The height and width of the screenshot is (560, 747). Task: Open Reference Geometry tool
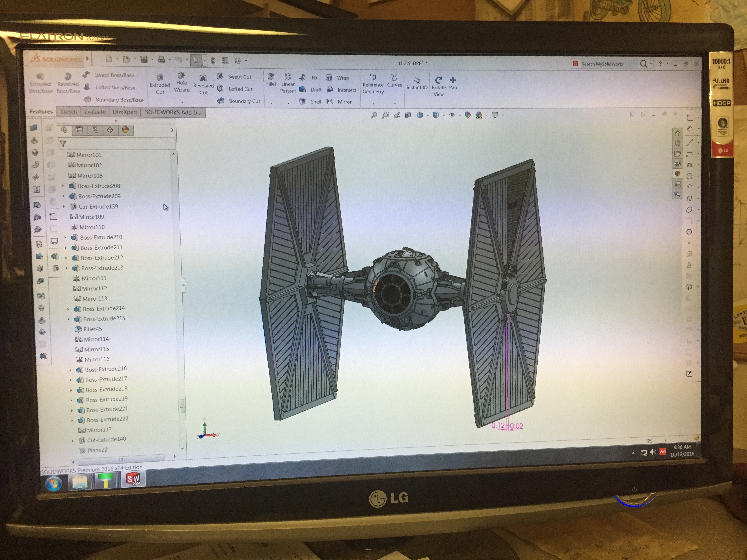click(373, 84)
